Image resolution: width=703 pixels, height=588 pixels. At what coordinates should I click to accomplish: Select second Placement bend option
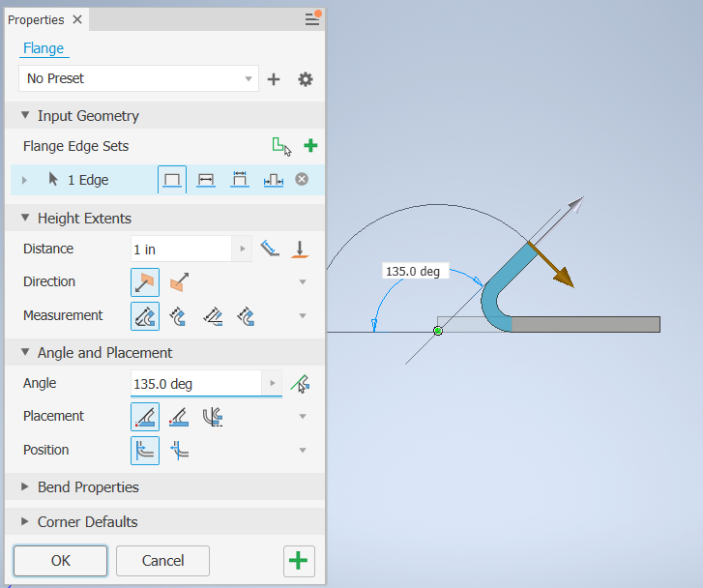pos(179,417)
